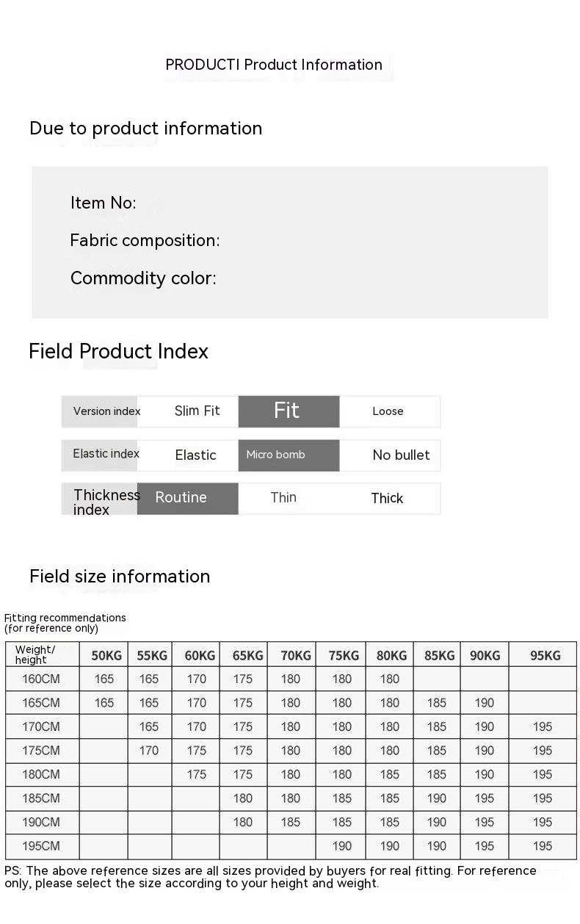The image size is (580, 924).
Task: Choose the highlighted Fit version option
Action: (288, 411)
